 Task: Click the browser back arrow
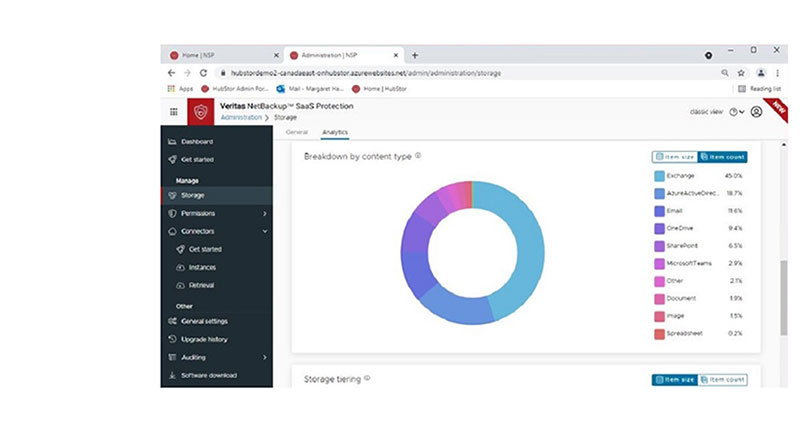(x=171, y=73)
